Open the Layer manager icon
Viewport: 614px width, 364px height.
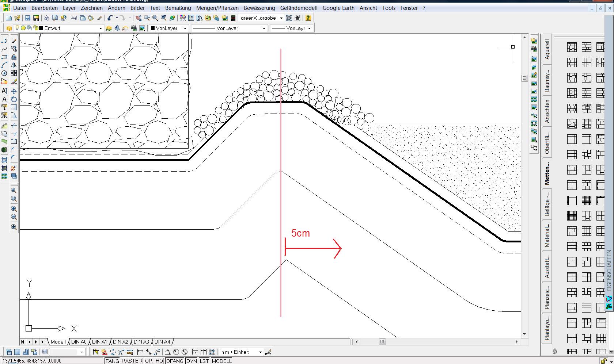pyautogui.click(x=9, y=28)
